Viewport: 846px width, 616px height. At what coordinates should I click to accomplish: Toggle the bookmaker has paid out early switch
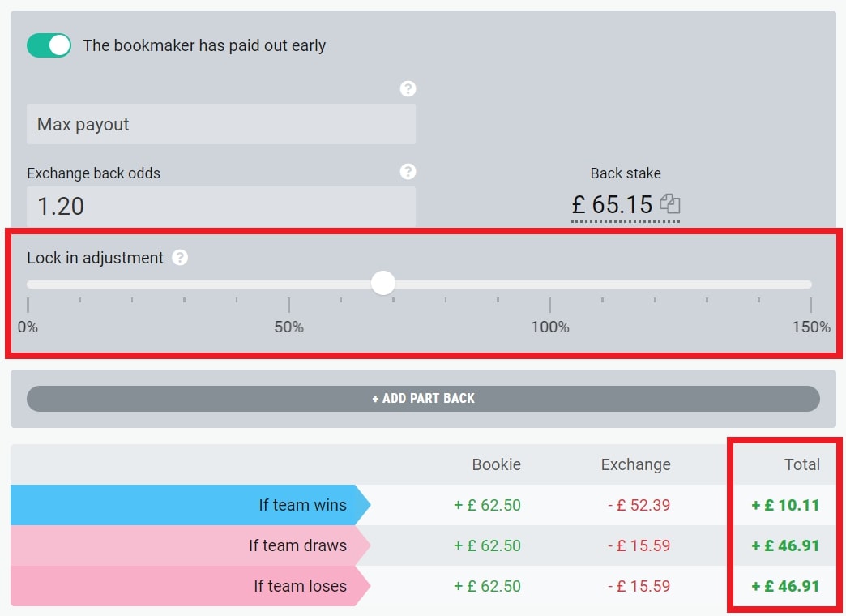coord(49,45)
